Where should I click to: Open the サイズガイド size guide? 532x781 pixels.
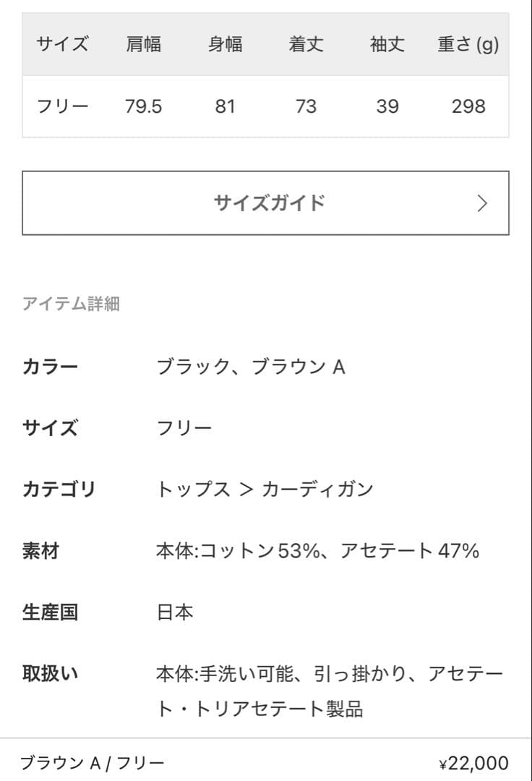[x=266, y=203]
